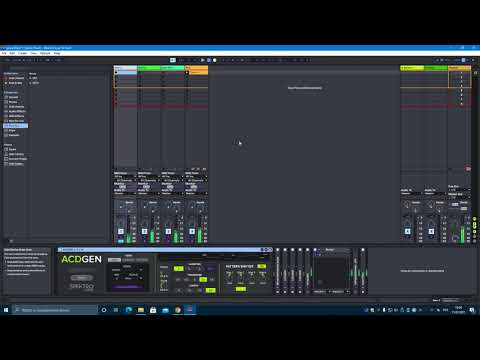
Task: Launch the orange clip in fourth track
Action: [x=187, y=72]
